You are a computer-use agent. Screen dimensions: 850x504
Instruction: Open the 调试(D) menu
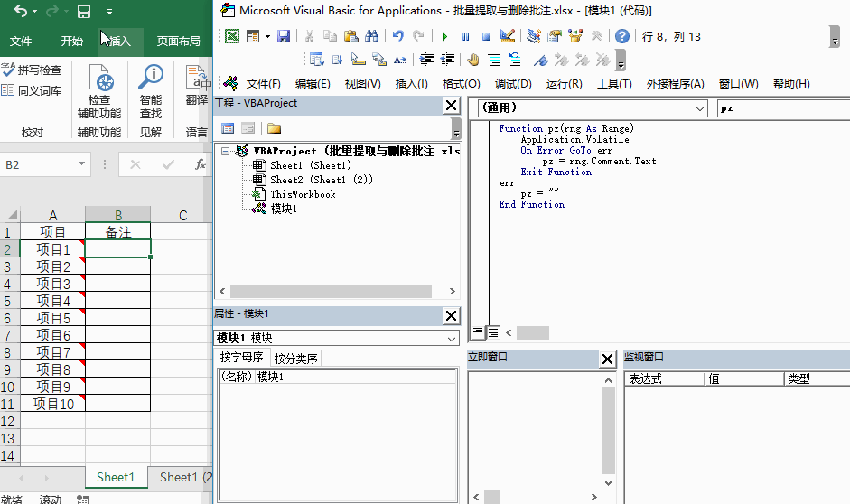(513, 84)
